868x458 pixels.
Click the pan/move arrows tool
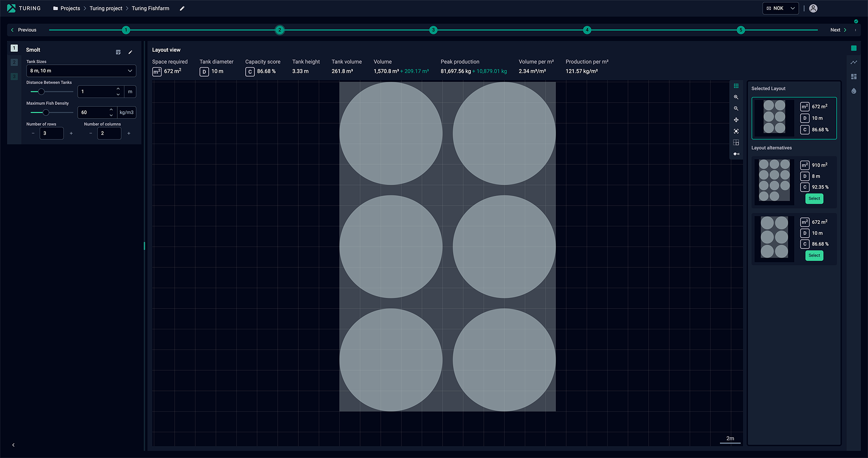[x=736, y=120]
